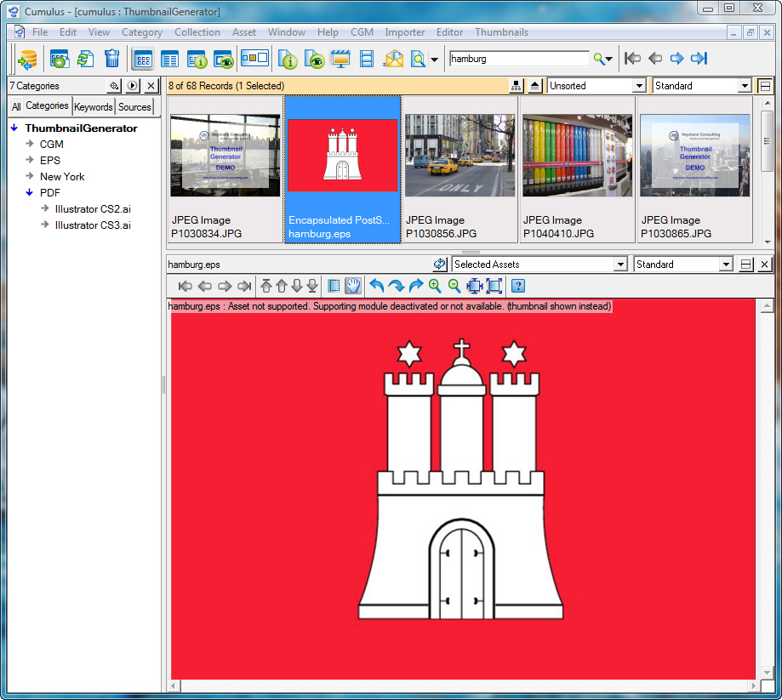The width and height of the screenshot is (782, 700).
Task: Rotate preview counterclockwise icon
Action: point(377,286)
